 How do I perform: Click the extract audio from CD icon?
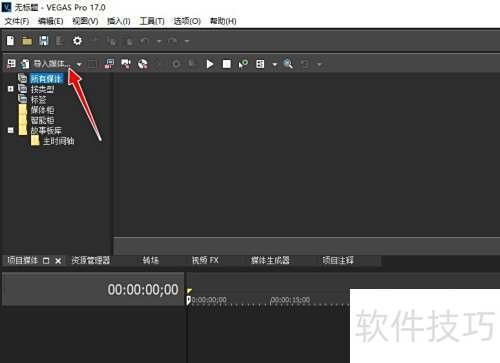point(143,64)
